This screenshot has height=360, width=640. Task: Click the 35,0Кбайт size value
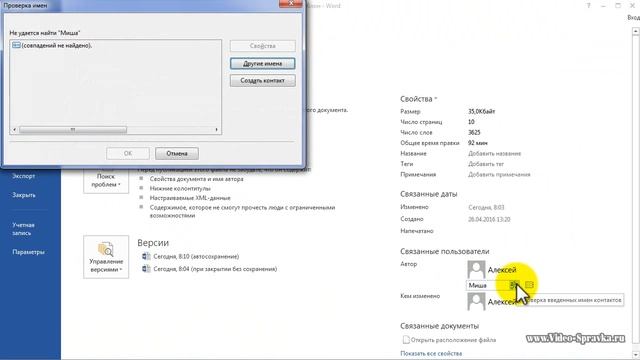tap(482, 111)
